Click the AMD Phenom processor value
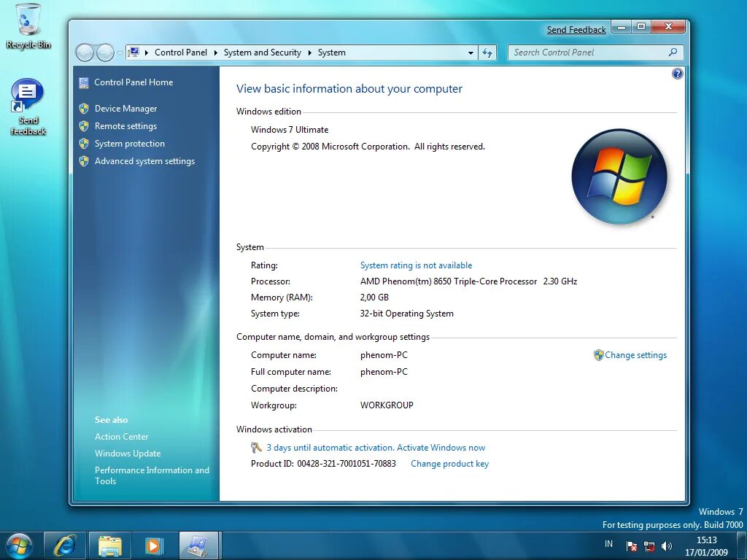747x560 pixels. [x=469, y=281]
